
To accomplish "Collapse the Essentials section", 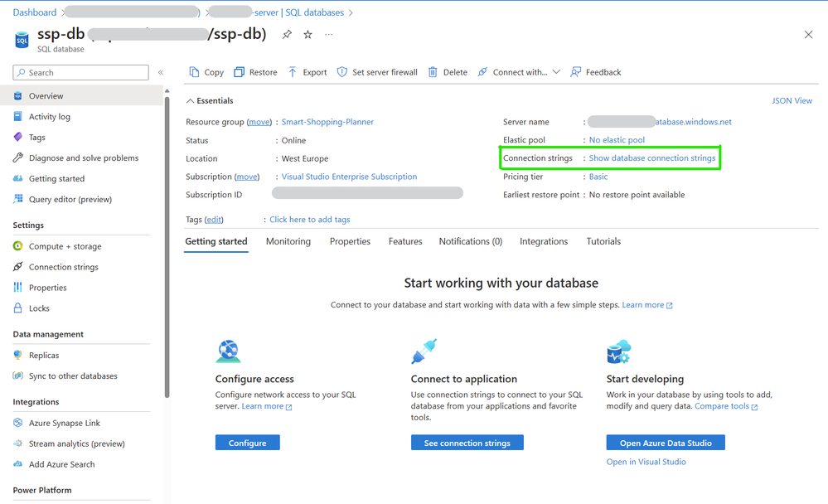I will tap(190, 100).
